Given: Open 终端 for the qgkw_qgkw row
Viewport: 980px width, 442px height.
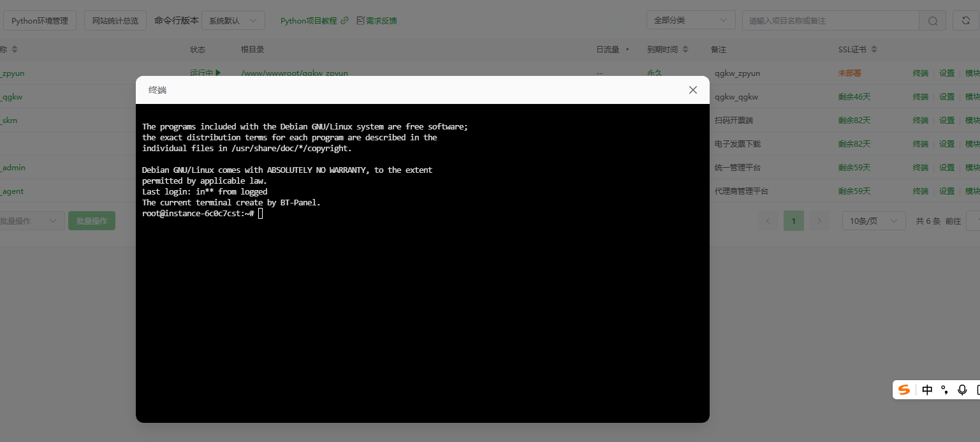Looking at the screenshot, I should (921, 97).
